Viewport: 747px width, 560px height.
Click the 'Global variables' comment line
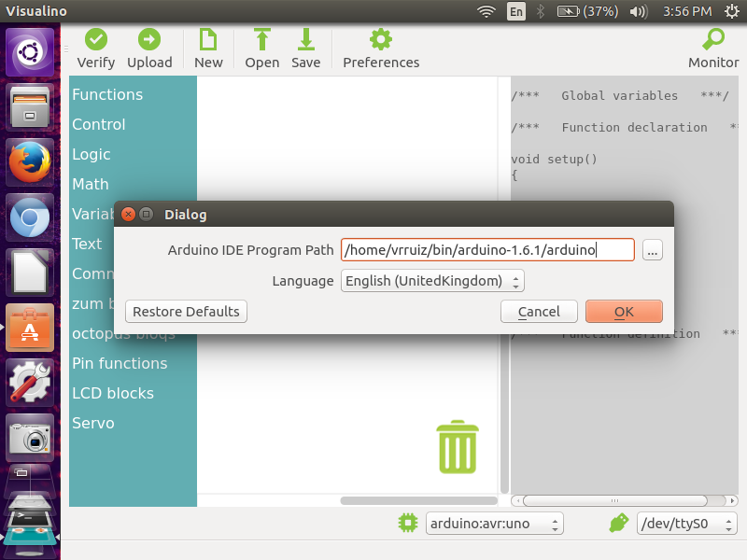[x=619, y=96]
